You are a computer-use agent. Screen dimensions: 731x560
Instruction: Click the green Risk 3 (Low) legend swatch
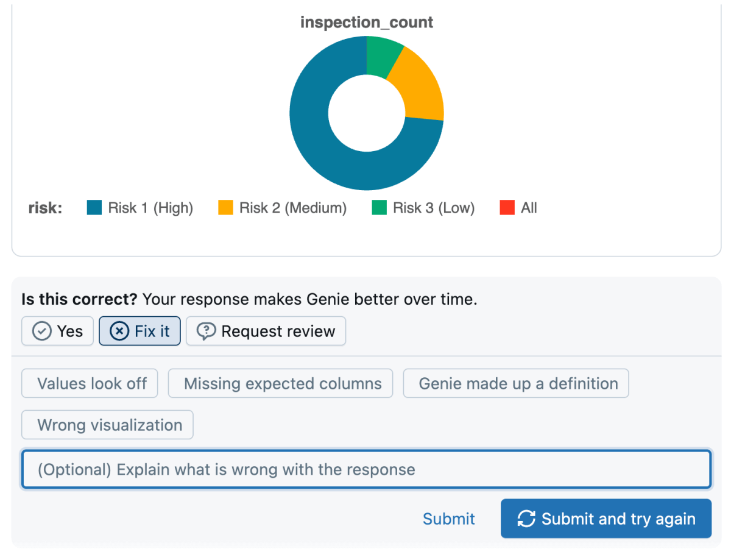380,208
